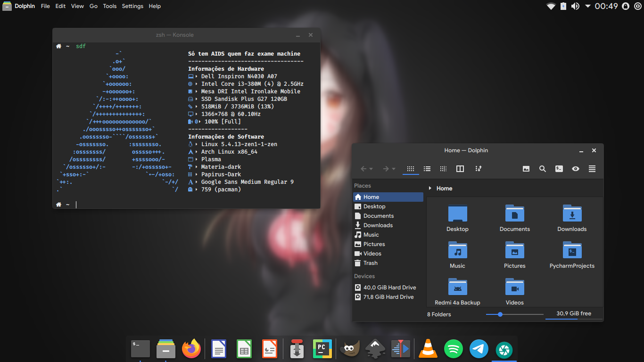Open Dolphin's search (magnifier) tool
This screenshot has height=362, width=644.
tap(543, 169)
